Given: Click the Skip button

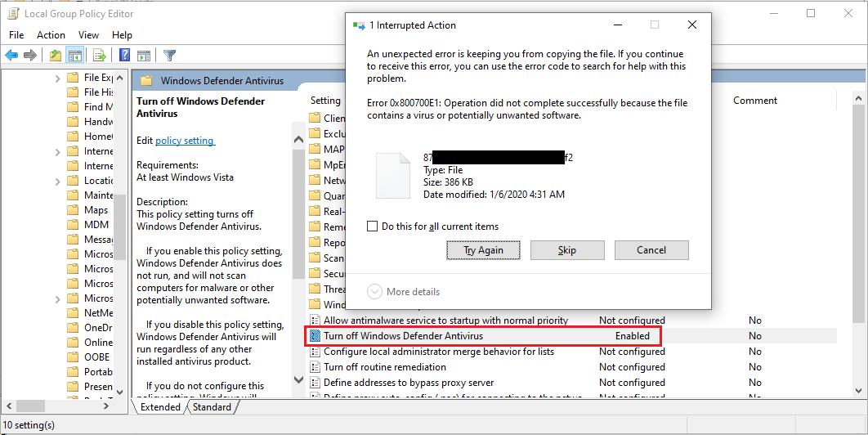Looking at the screenshot, I should tap(567, 250).
